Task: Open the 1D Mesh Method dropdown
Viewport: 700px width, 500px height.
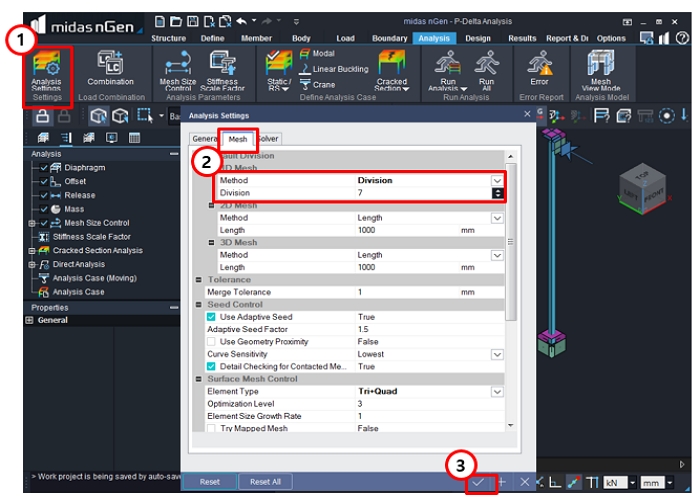Action: pyautogui.click(x=496, y=180)
